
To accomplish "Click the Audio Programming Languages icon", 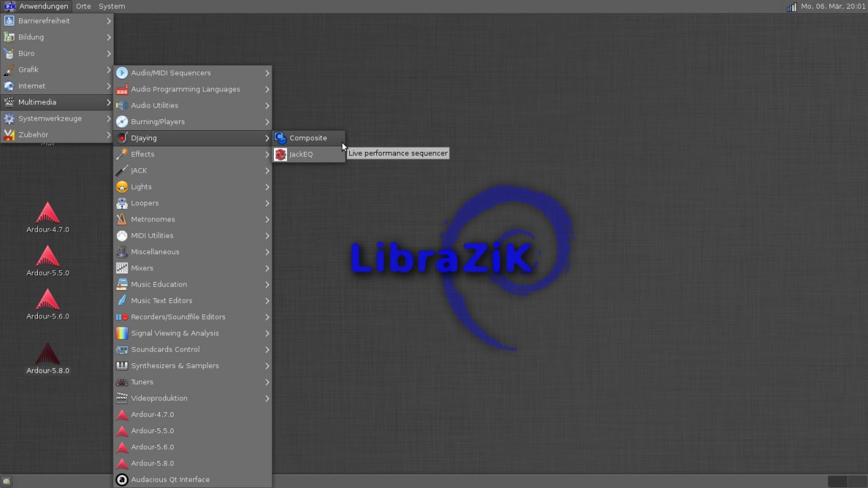I will point(122,89).
